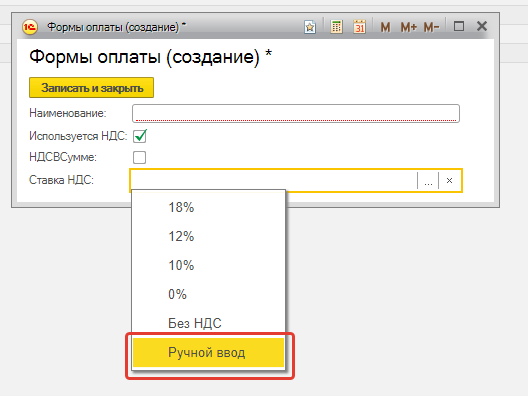Viewport: 528px width, 396px height.
Task: Open the calculator icon in title bar
Action: (x=336, y=27)
